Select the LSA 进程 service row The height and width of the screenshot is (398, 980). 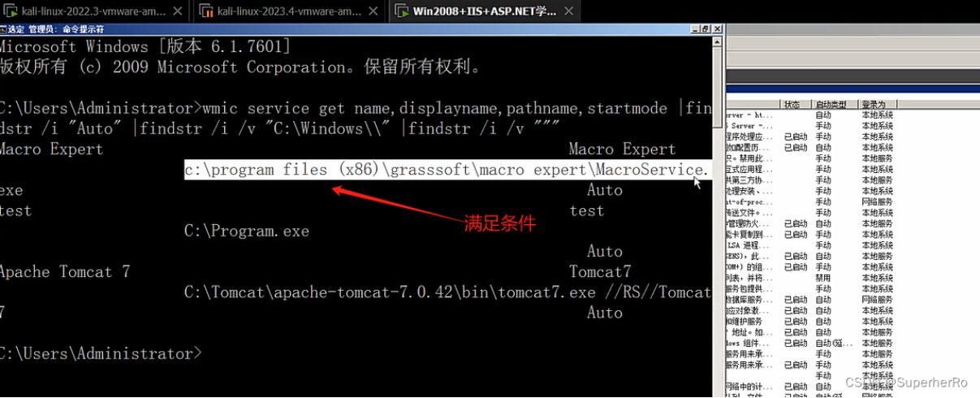tap(812, 244)
